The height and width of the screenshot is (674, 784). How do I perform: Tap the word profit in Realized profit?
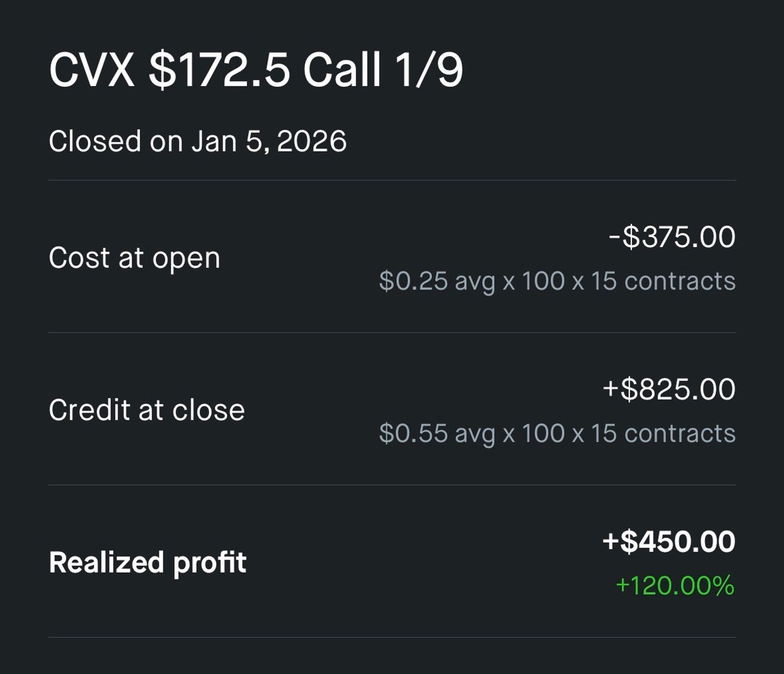210,564
